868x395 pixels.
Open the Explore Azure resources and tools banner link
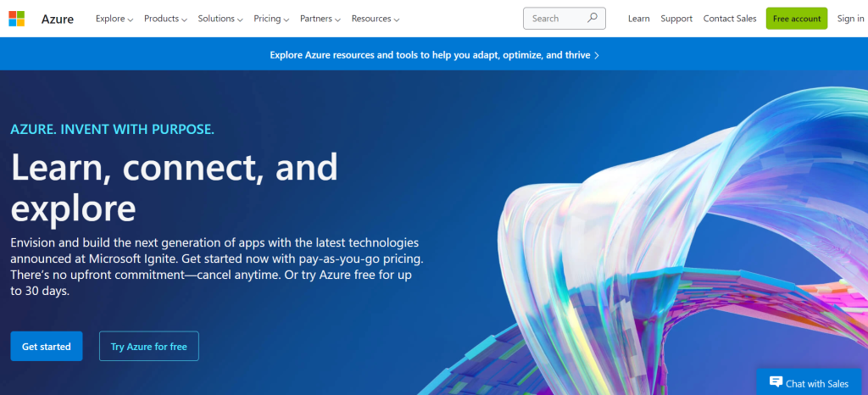[x=435, y=55]
